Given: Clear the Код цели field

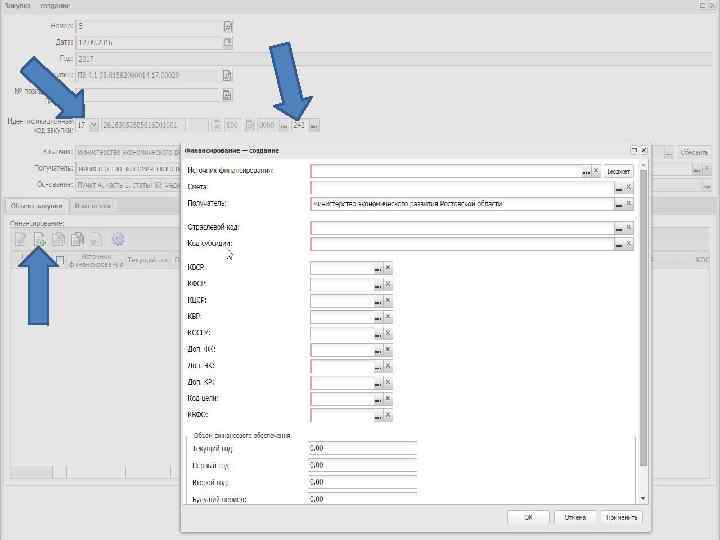Looking at the screenshot, I should pos(388,399).
